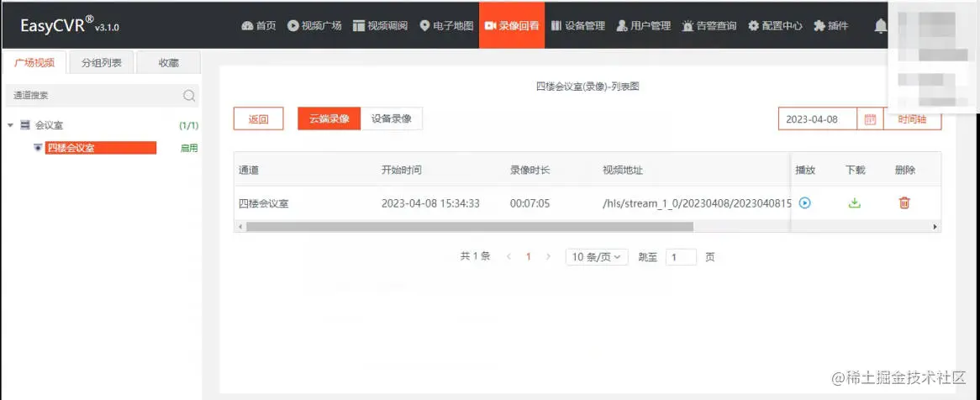Select 四楼会议室 in the channel tree

point(101,148)
